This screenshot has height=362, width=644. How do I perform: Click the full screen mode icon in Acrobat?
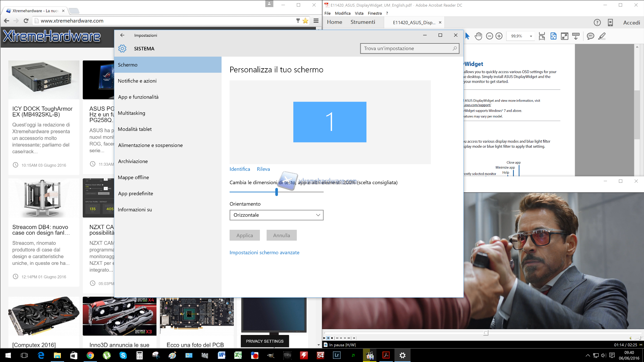[564, 36]
